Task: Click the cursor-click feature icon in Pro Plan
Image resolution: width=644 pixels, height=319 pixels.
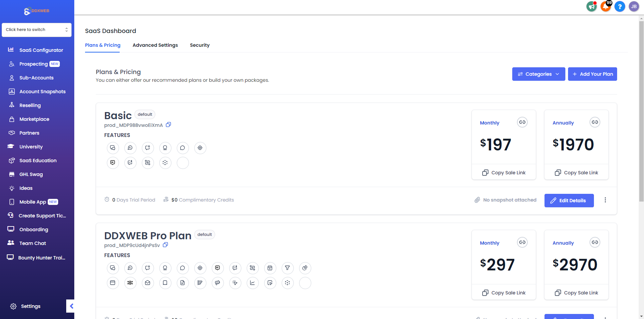Action: (x=235, y=283)
